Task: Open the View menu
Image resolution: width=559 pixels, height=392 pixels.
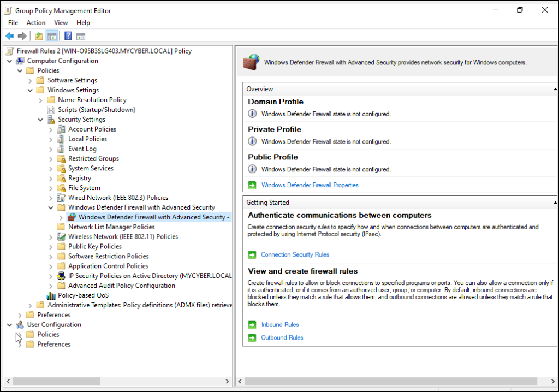Action: (x=61, y=23)
